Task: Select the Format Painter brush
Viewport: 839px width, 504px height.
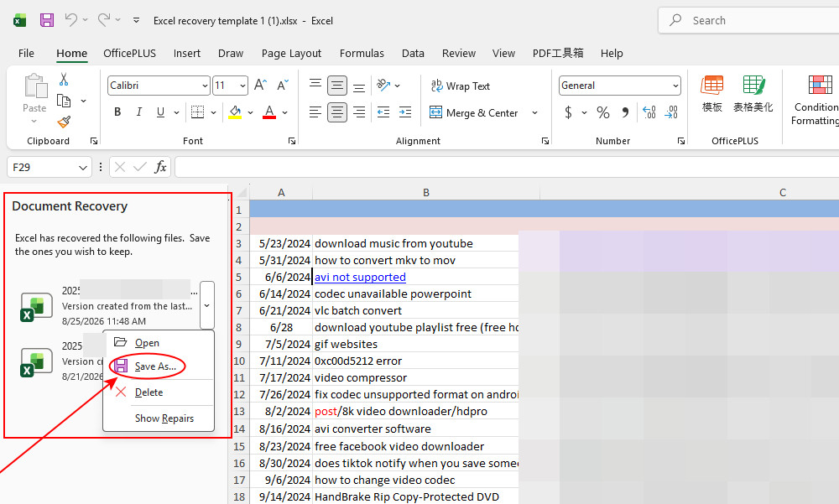Action: pos(64,122)
